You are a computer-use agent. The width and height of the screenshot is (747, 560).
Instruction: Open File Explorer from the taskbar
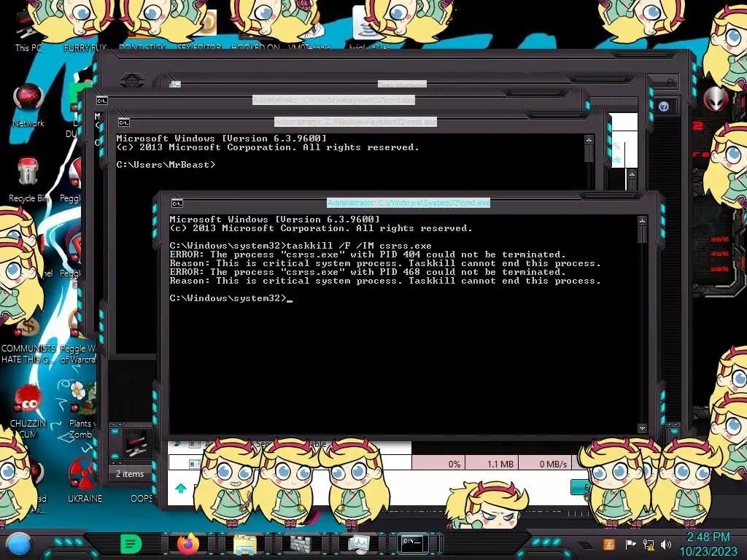[x=245, y=545]
